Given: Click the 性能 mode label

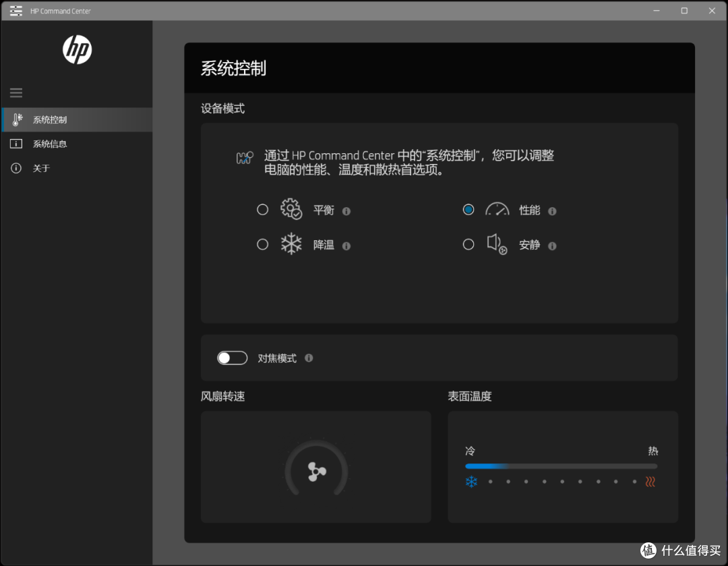Looking at the screenshot, I should [x=529, y=210].
